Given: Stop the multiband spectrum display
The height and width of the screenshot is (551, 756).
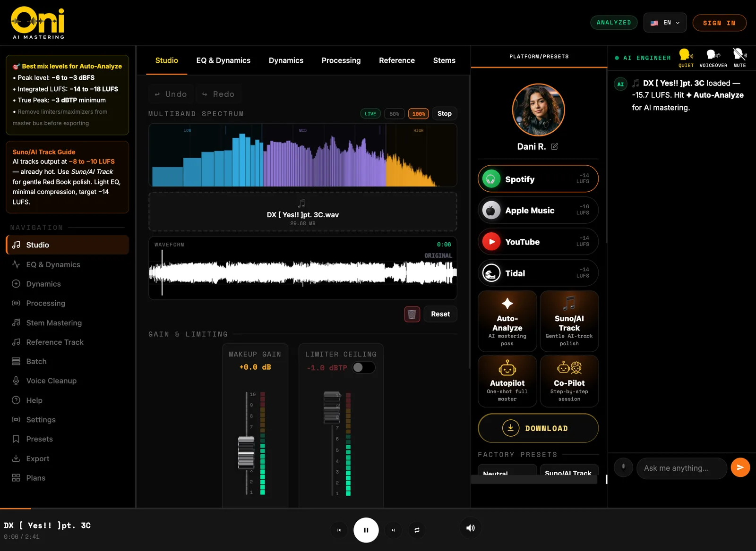Looking at the screenshot, I should [445, 114].
